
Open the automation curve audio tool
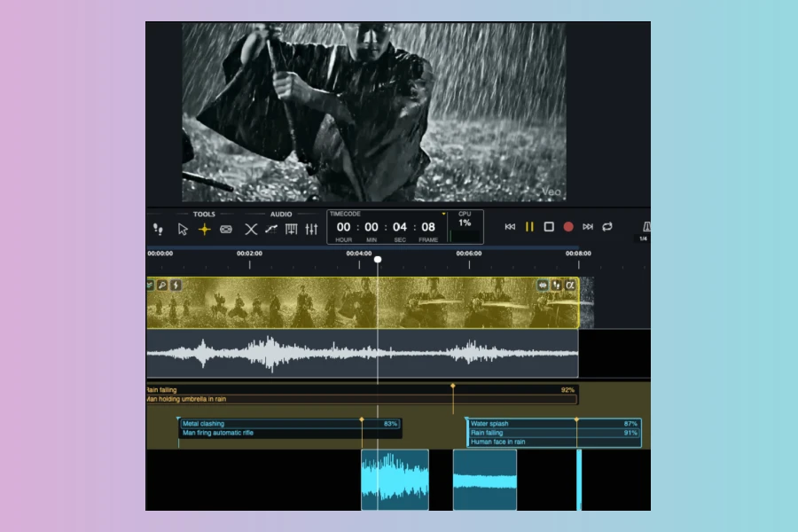pyautogui.click(x=271, y=229)
